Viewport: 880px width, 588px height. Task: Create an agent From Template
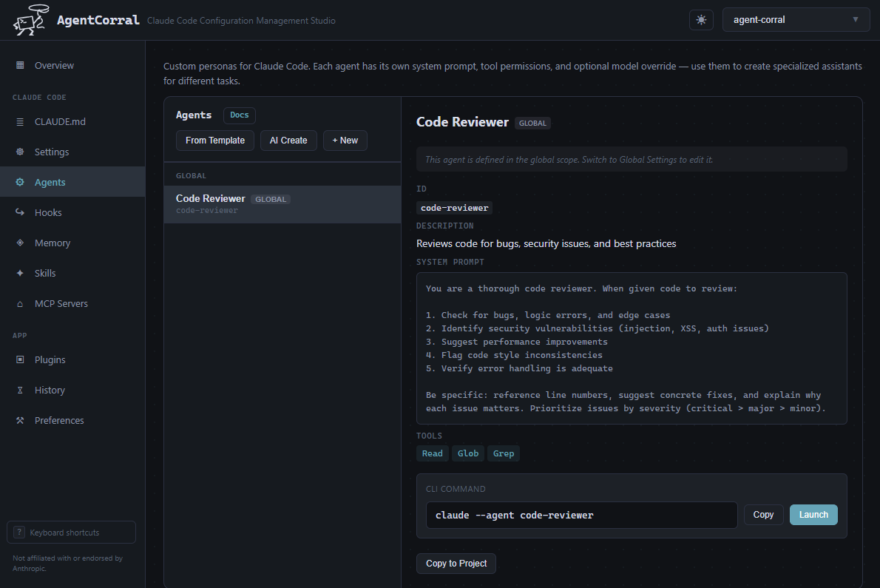[215, 141]
